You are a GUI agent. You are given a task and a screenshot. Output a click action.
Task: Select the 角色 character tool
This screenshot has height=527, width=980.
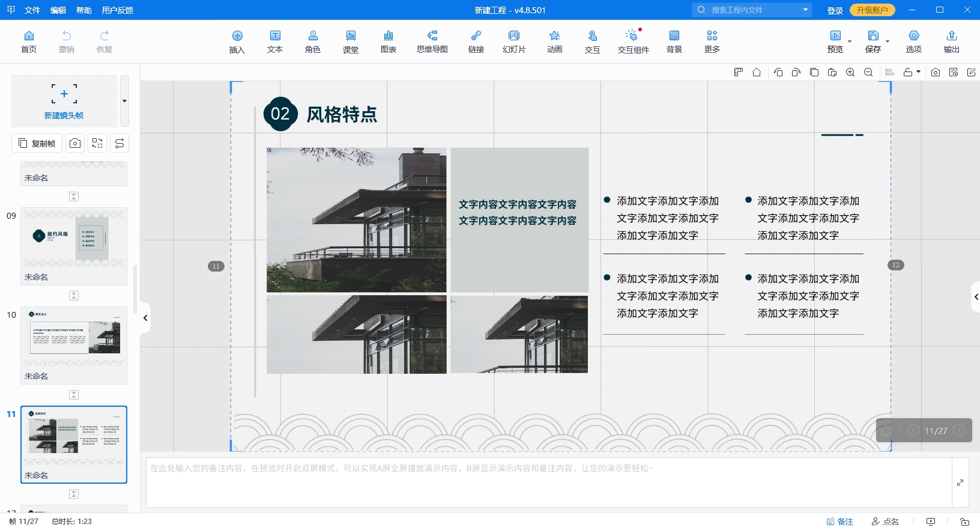pos(312,41)
